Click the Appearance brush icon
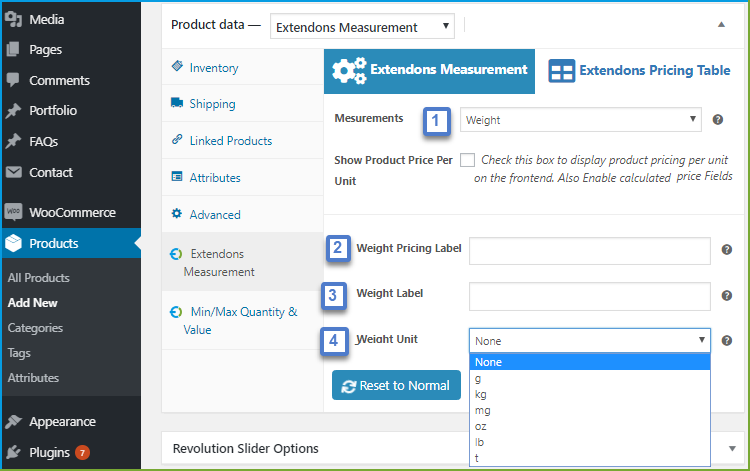Image resolution: width=750 pixels, height=471 pixels. point(13,421)
